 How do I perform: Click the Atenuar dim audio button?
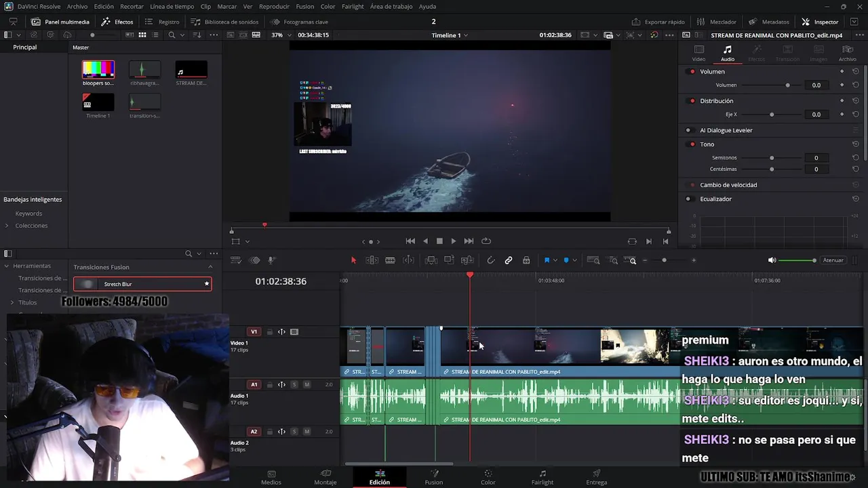tap(833, 260)
